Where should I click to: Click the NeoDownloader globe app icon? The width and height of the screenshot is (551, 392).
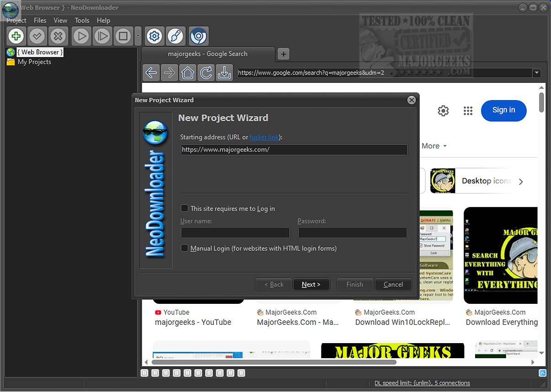click(x=9, y=10)
